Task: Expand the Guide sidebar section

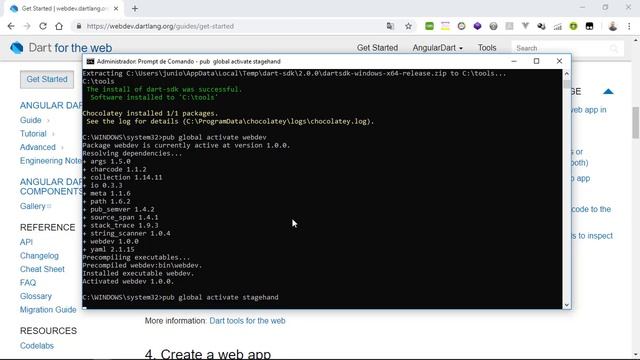Action: pyautogui.click(x=48, y=120)
